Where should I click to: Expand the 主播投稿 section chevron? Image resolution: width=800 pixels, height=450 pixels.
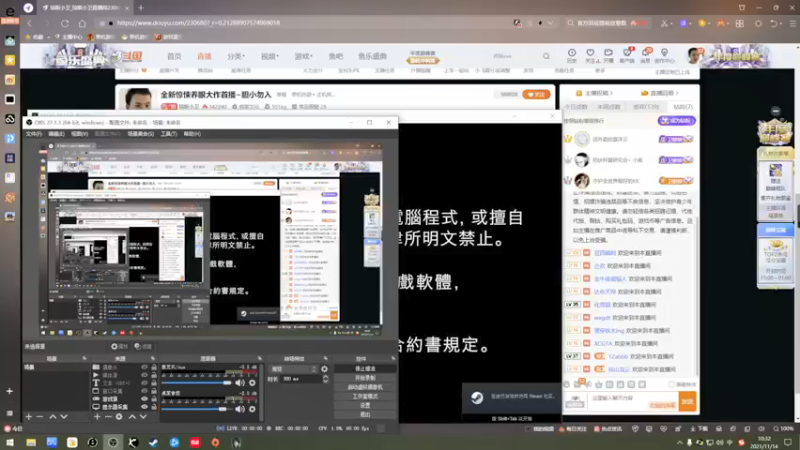point(611,93)
